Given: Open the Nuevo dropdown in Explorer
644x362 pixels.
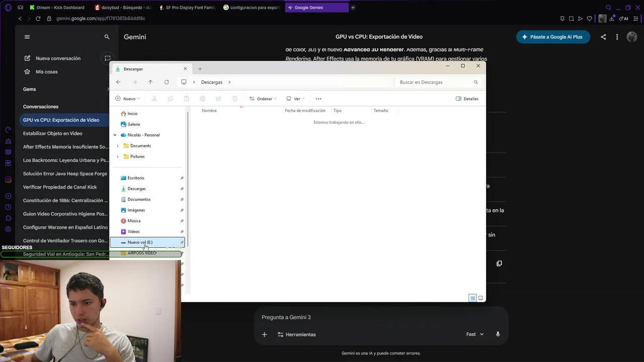Looking at the screenshot, I should (x=127, y=99).
